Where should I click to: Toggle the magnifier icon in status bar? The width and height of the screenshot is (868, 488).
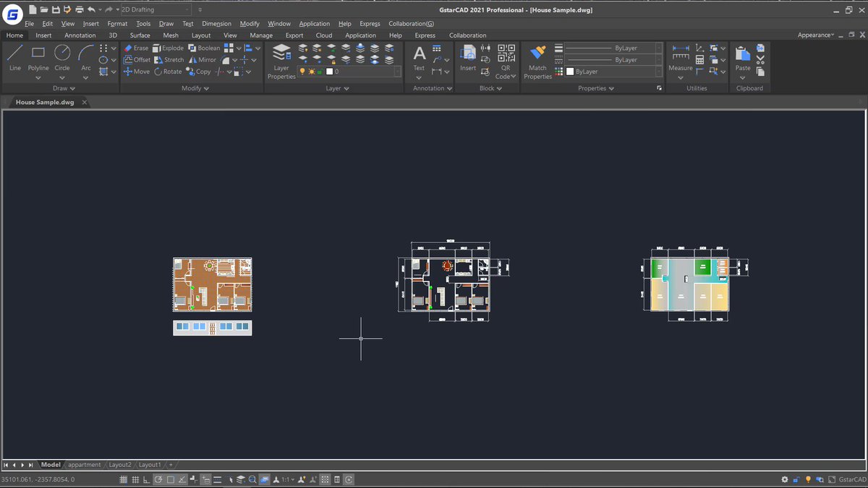pos(252,479)
